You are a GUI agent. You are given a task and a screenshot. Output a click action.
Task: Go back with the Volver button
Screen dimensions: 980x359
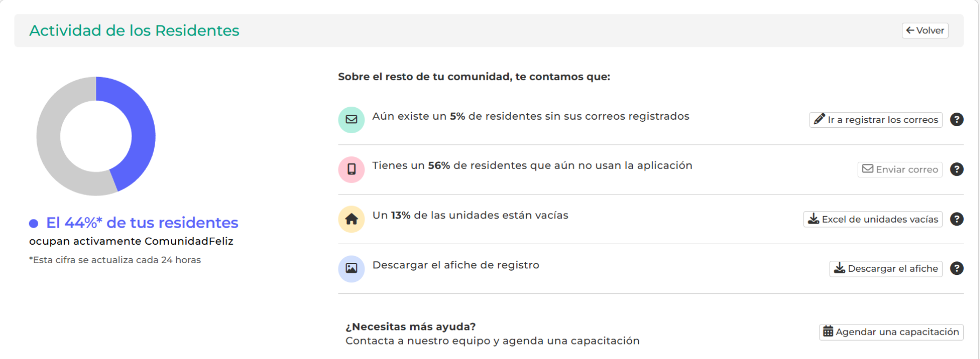[924, 31]
